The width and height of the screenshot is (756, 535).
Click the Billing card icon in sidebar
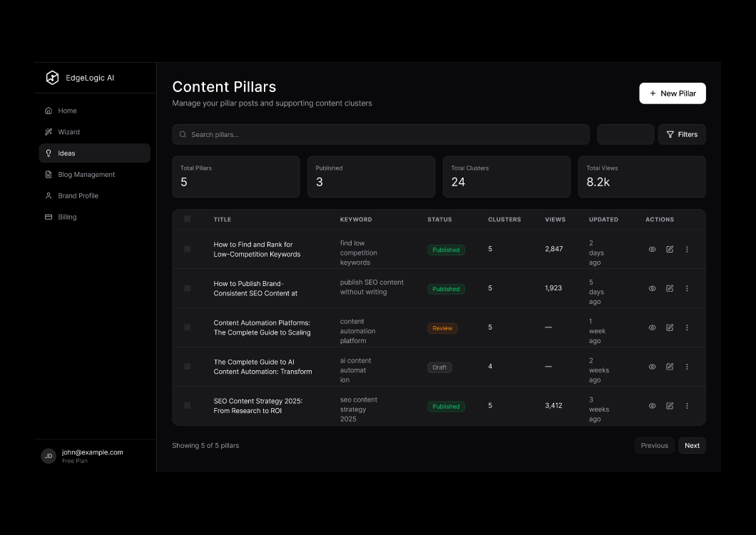click(49, 217)
